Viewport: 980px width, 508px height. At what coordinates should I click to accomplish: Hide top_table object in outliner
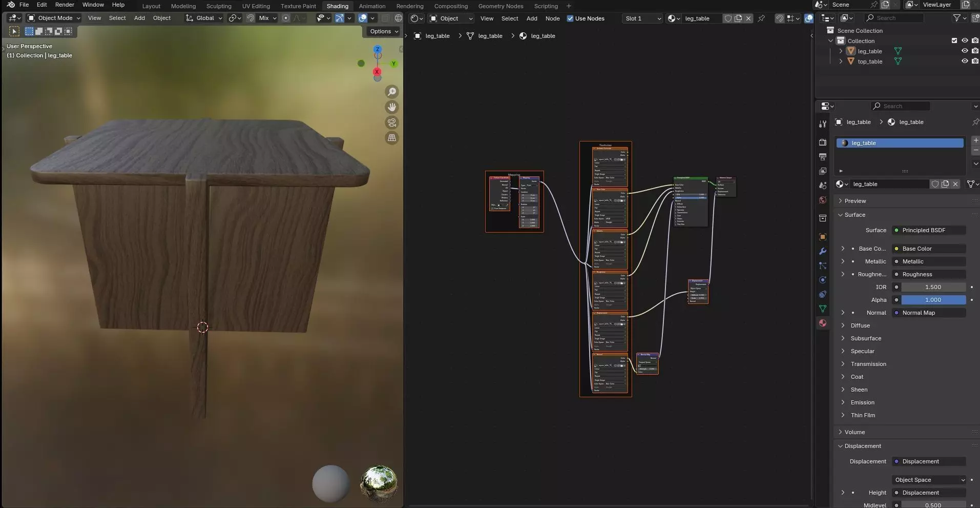tap(965, 62)
